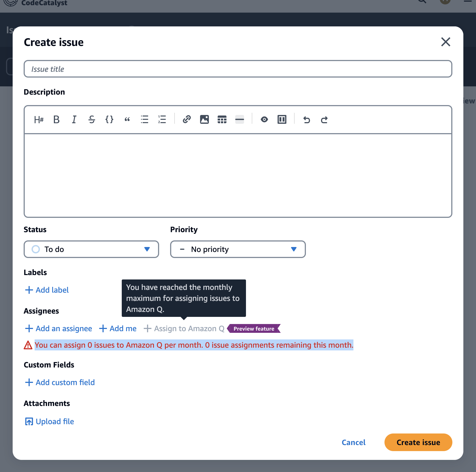Open the No priority dropdown

(x=238, y=249)
